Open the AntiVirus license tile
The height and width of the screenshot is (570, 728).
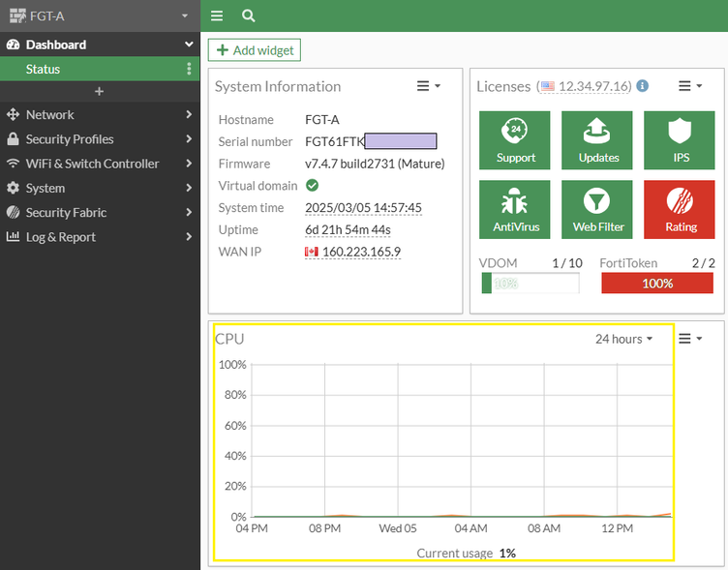click(515, 209)
